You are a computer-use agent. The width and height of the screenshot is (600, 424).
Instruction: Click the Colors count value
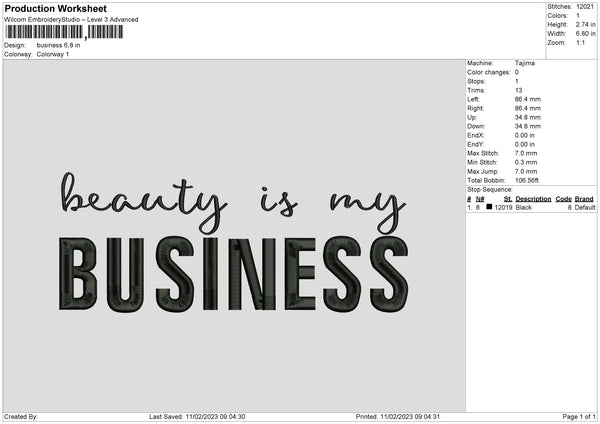(578, 16)
